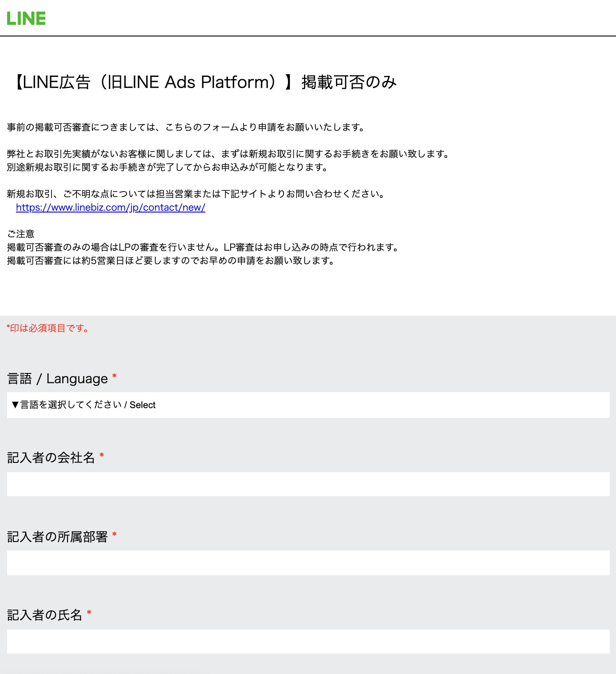
Task: Click the 記入者の所属部署 field label
Action: 57,537
